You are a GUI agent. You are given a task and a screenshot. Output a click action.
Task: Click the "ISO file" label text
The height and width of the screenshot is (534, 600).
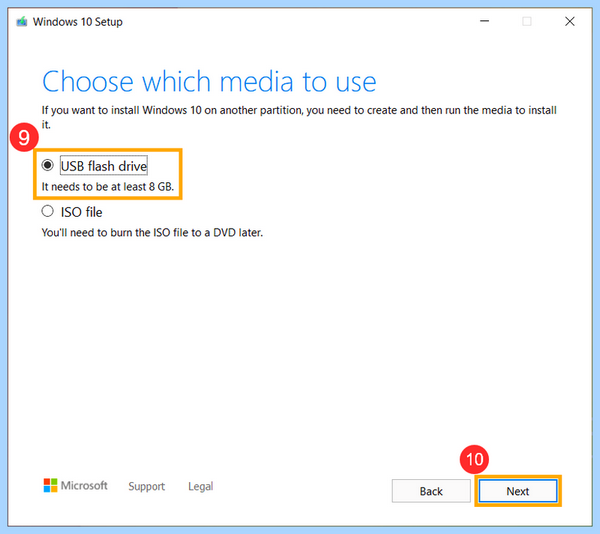(82, 212)
